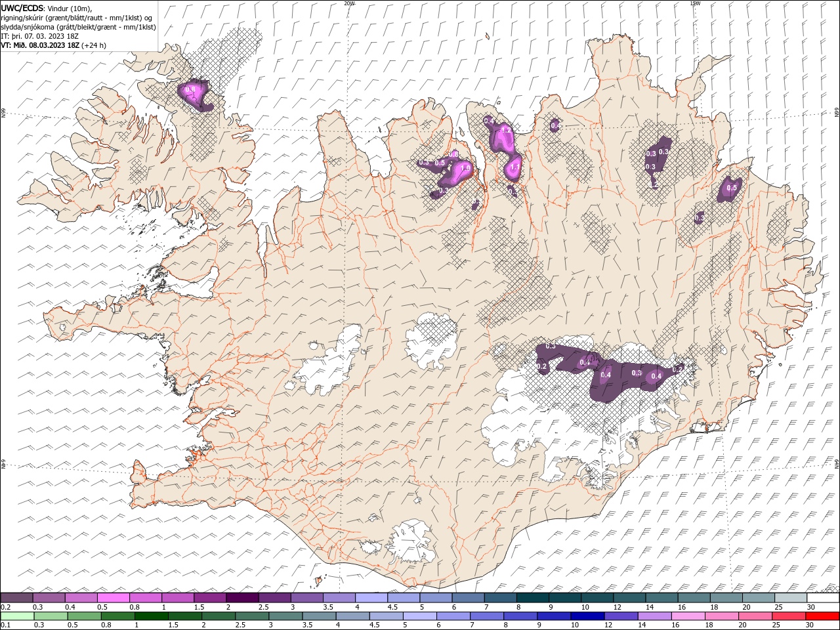Click the '20W' longitude label
The image size is (840, 630).
349,3
